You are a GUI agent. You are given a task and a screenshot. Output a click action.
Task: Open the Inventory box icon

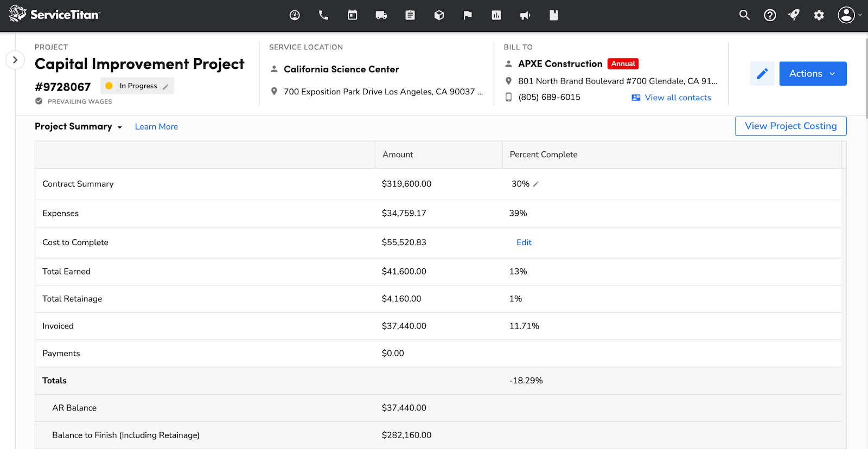439,15
